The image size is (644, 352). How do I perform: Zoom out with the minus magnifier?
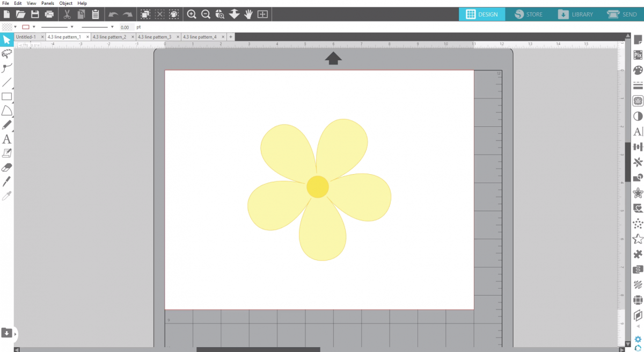[206, 15]
